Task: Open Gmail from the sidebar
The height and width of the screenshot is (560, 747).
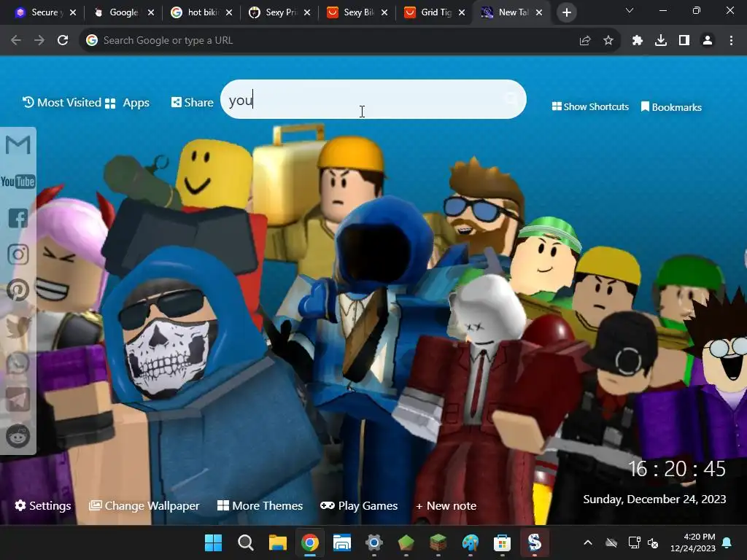Action: pyautogui.click(x=18, y=145)
